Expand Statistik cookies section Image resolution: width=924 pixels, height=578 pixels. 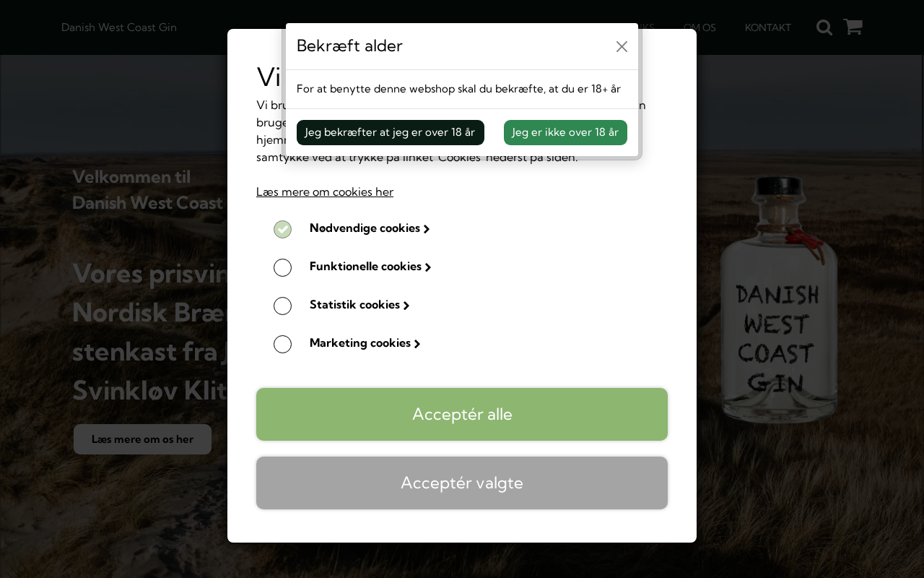[x=359, y=305]
